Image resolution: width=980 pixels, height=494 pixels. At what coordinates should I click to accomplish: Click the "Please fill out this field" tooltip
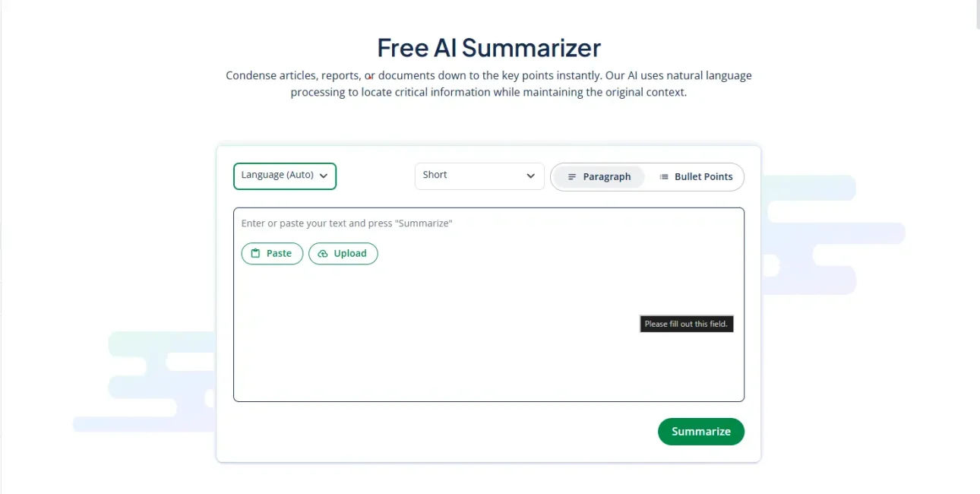[686, 325]
